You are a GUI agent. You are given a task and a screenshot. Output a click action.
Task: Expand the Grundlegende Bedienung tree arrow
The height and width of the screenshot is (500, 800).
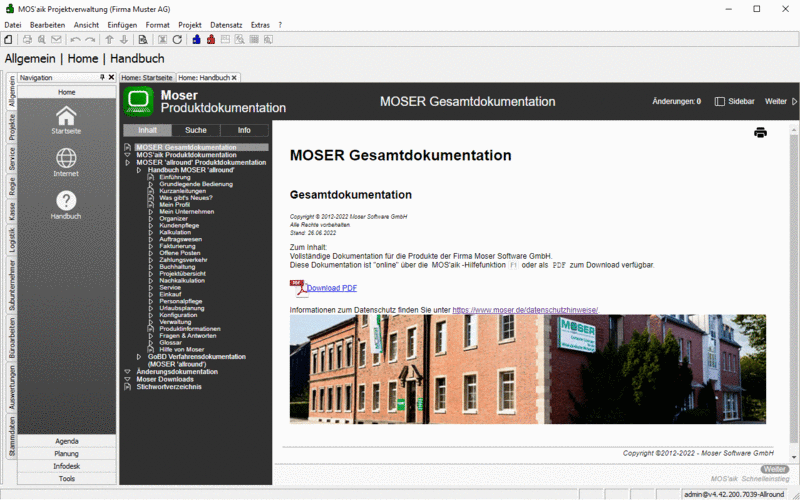point(151,184)
